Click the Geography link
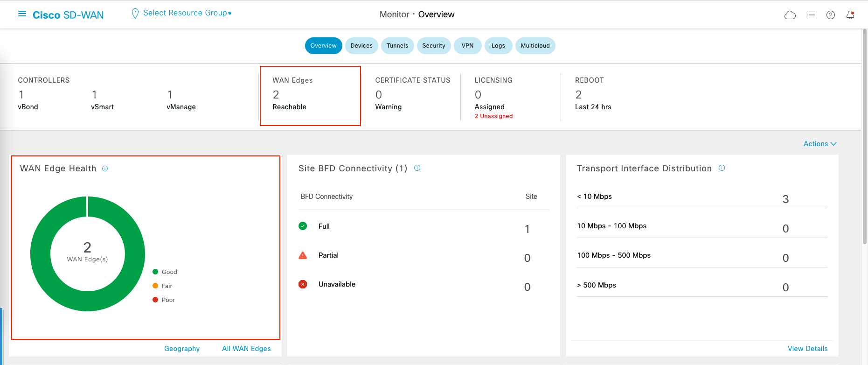The image size is (868, 365). click(x=181, y=349)
